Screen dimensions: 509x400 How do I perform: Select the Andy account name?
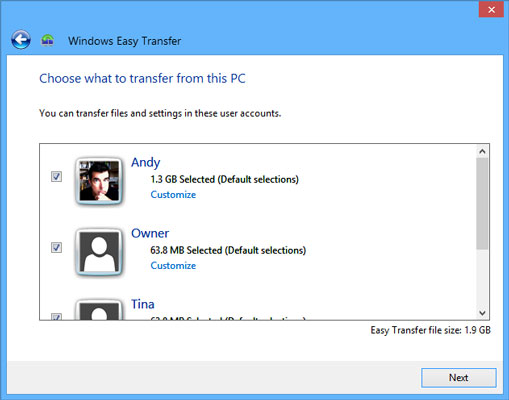145,163
